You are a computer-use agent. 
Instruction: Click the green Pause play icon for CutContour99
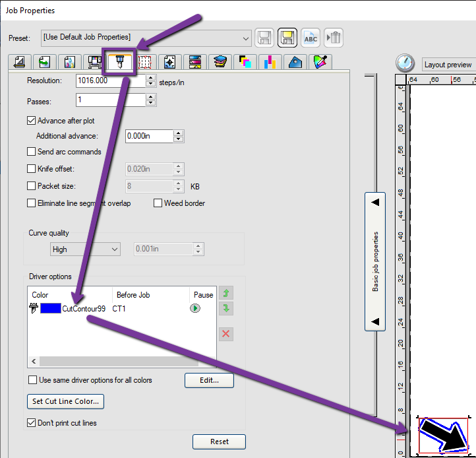[x=195, y=308]
